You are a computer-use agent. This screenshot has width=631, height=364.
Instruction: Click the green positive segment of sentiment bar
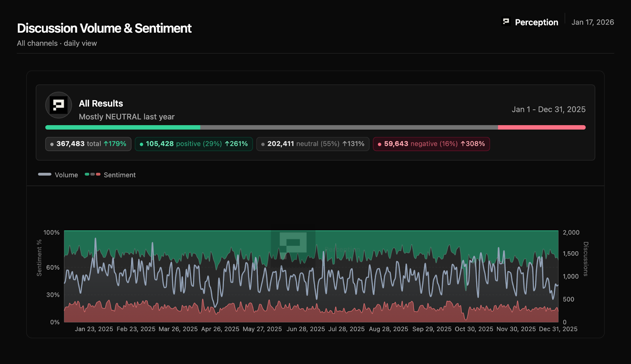(123, 127)
